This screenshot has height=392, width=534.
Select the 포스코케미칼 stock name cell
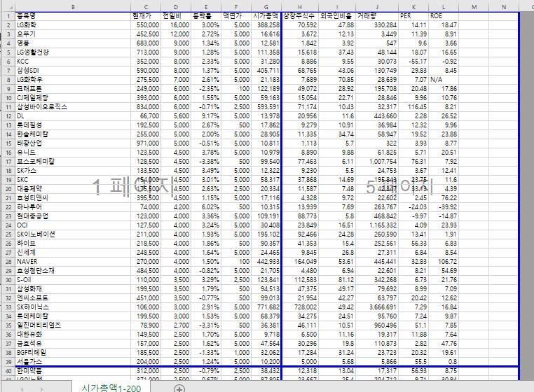73,162
